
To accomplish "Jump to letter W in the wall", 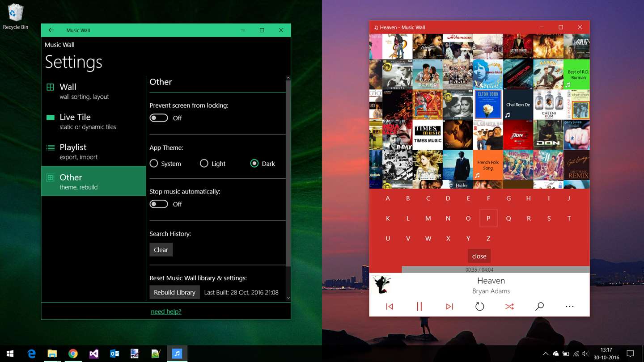I will pos(428,239).
